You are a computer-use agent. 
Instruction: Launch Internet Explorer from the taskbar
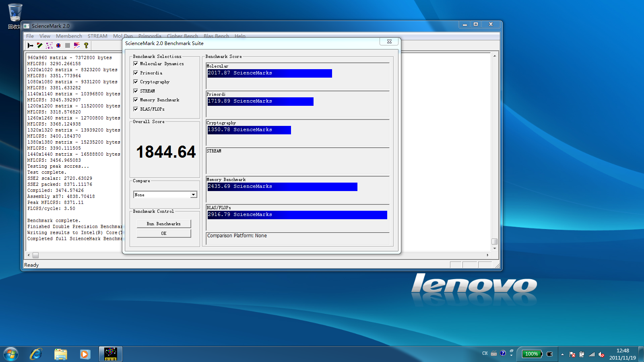pyautogui.click(x=36, y=354)
